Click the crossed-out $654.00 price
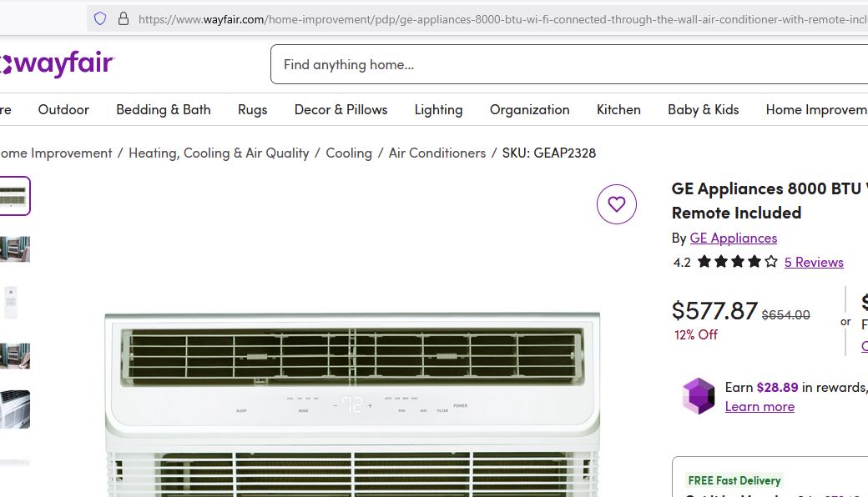The height and width of the screenshot is (497, 868). coord(786,315)
